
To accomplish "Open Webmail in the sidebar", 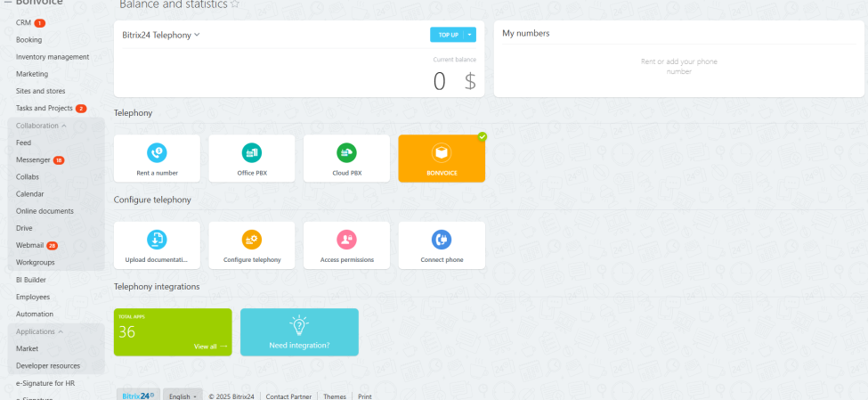I will click(30, 245).
